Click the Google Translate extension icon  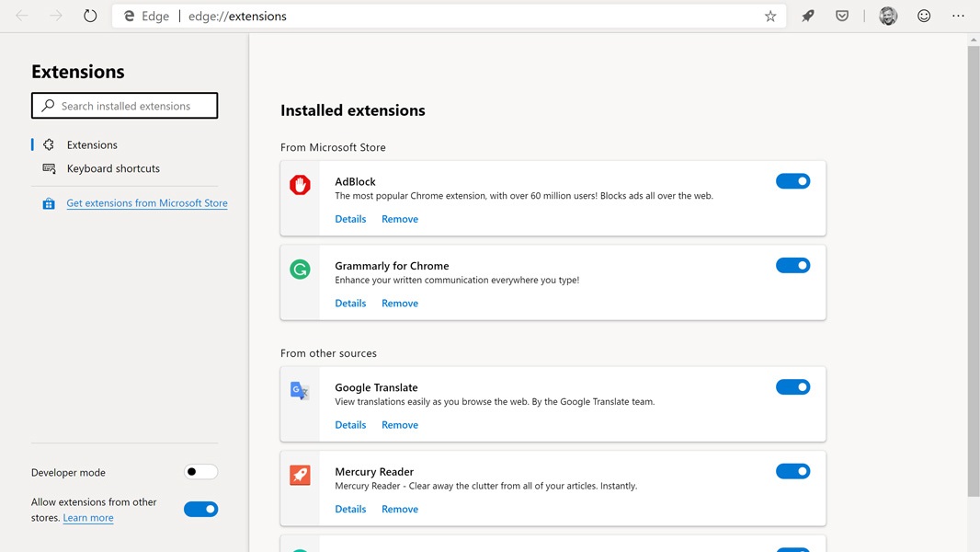pos(300,391)
